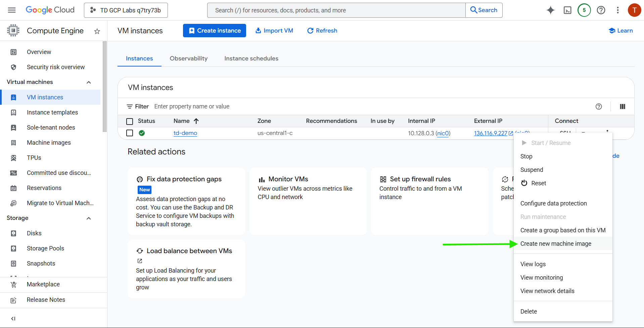The width and height of the screenshot is (644, 328).
Task: Open the main navigation hamburger menu
Action: (12, 10)
